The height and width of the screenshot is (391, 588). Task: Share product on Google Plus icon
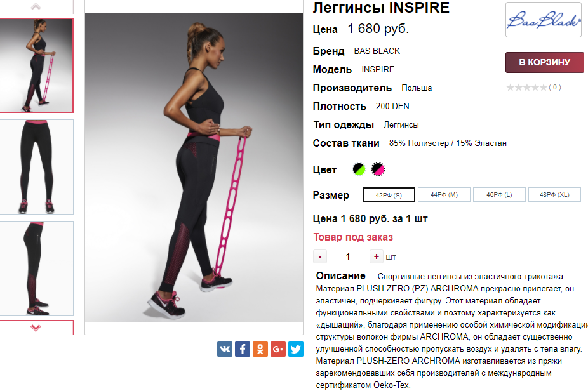278,349
